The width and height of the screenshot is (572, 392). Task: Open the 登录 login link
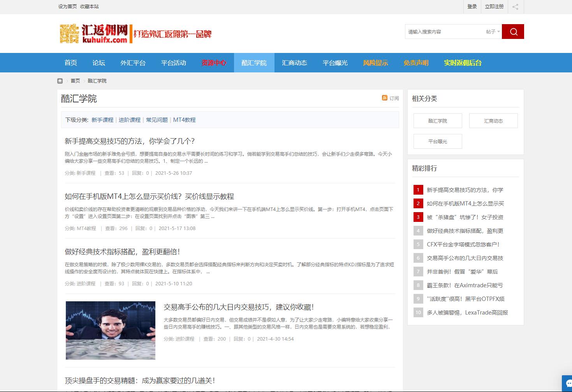pyautogui.click(x=472, y=7)
